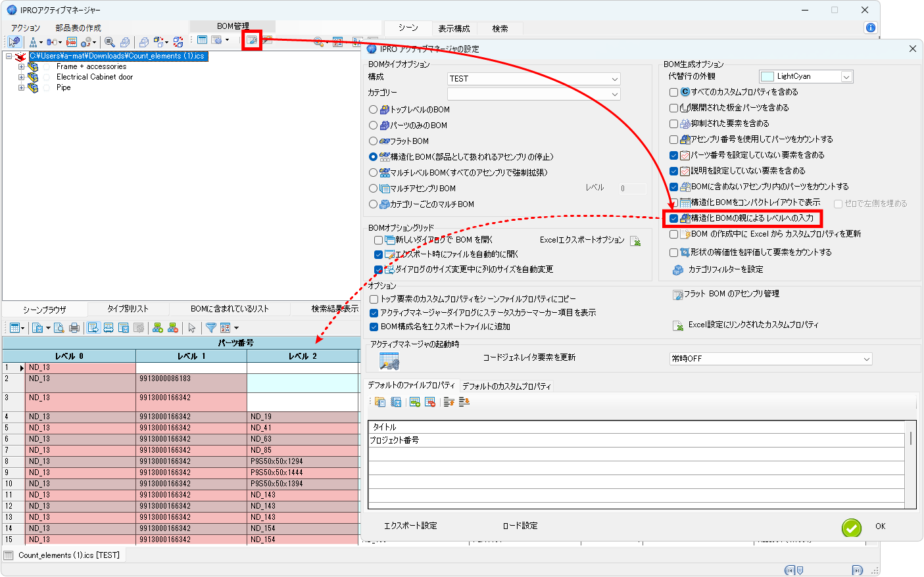The height and width of the screenshot is (577, 924).
Task: Open the 構成 dropdown showing TEST
Action: pyautogui.click(x=616, y=78)
